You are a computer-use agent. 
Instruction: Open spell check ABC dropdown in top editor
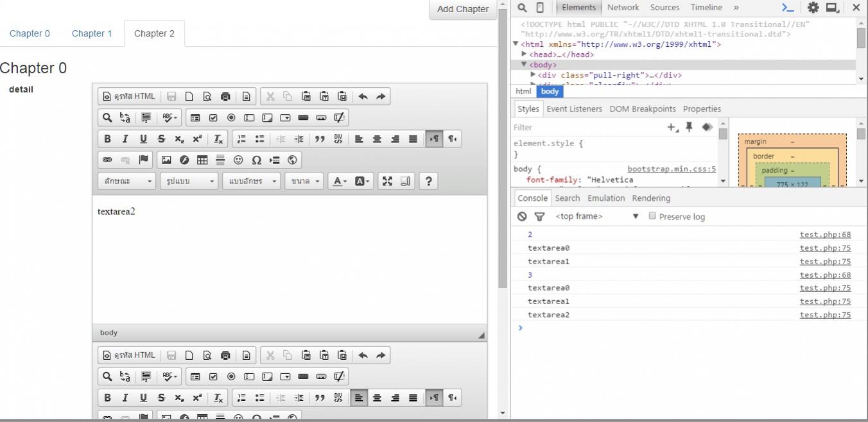169,117
